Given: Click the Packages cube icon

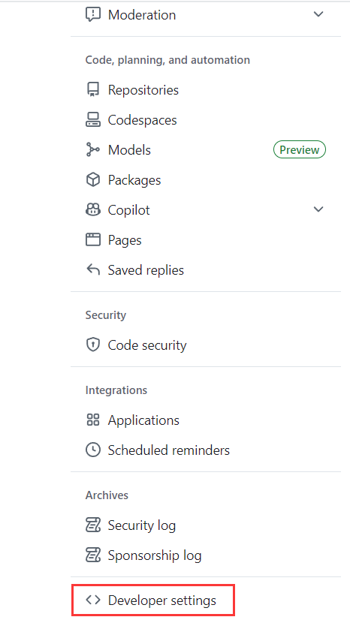Looking at the screenshot, I should pos(93,179).
